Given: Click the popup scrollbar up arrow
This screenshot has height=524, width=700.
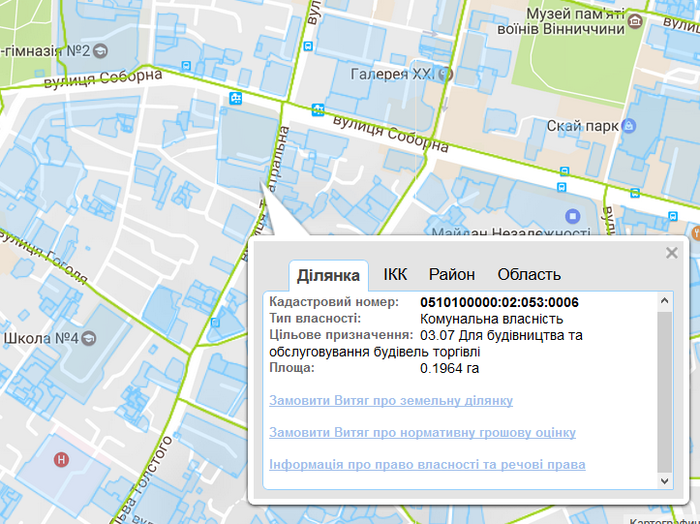Looking at the screenshot, I should (x=664, y=300).
